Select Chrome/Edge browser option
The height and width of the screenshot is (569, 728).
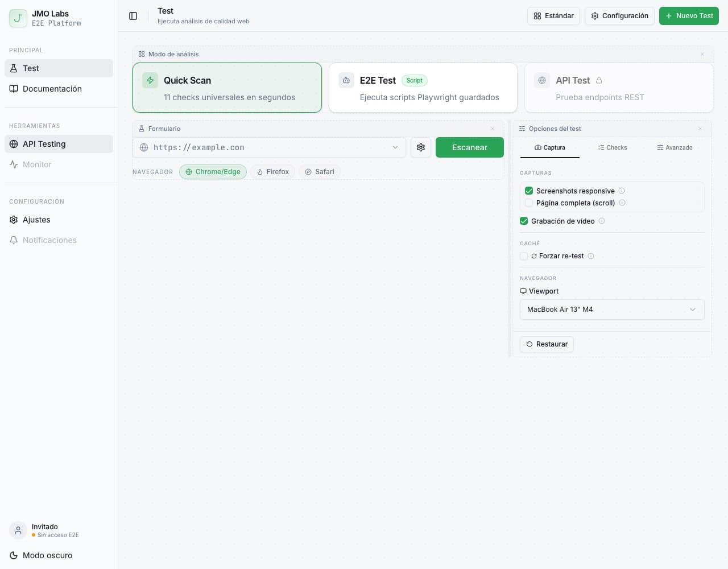(213, 172)
